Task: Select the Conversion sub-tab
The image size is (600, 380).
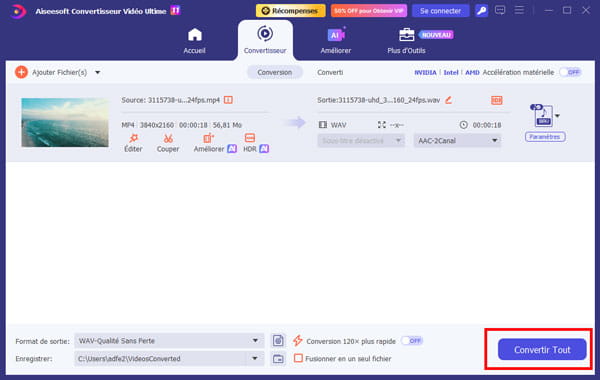Action: [x=274, y=72]
